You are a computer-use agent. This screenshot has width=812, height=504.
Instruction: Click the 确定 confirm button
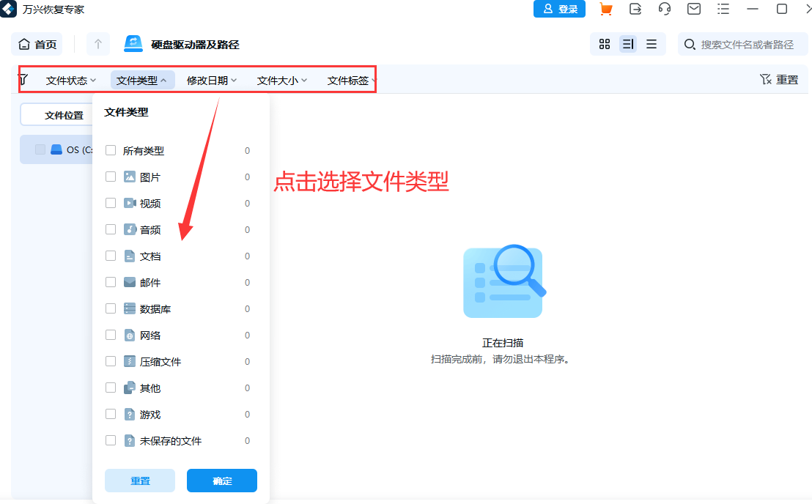221,481
